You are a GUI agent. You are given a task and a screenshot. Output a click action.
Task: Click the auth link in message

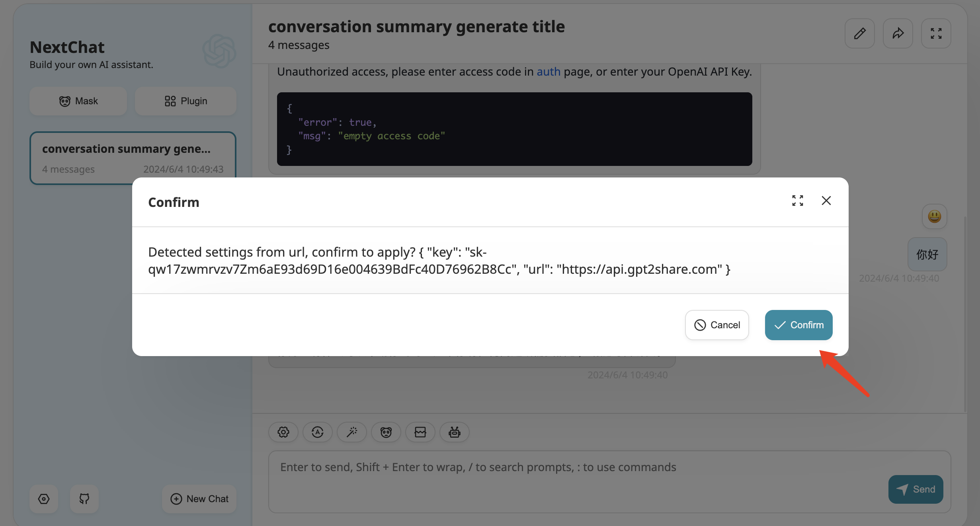[548, 72]
